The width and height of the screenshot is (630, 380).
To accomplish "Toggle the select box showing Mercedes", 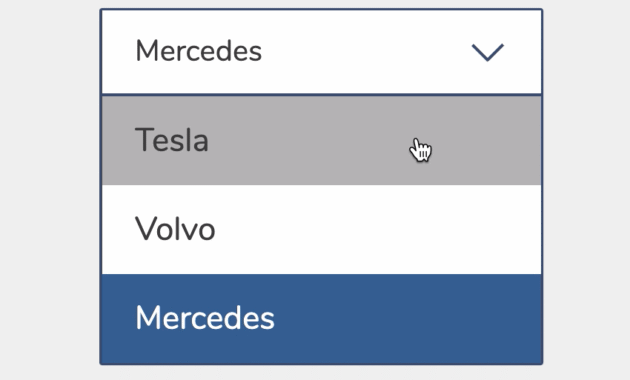I will coord(321,52).
